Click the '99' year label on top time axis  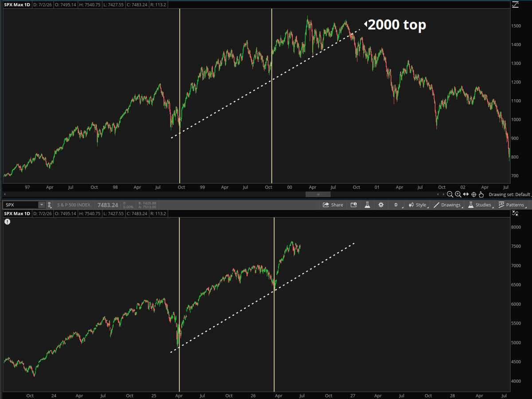point(202,187)
